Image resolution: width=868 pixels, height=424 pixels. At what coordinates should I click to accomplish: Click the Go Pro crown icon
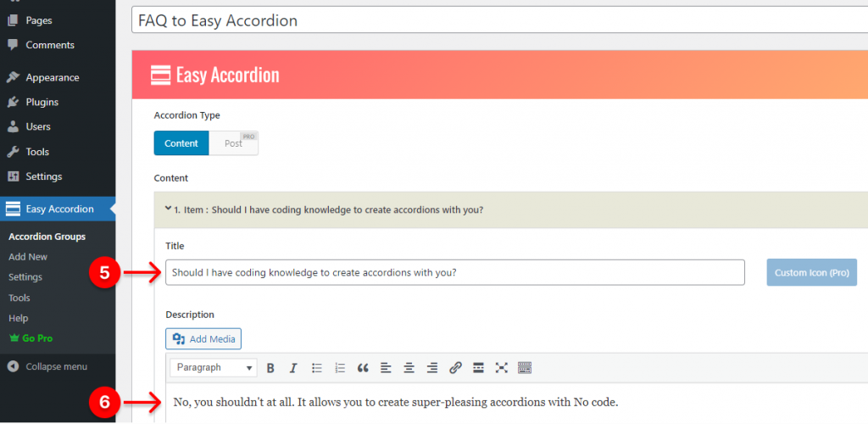[x=14, y=338]
